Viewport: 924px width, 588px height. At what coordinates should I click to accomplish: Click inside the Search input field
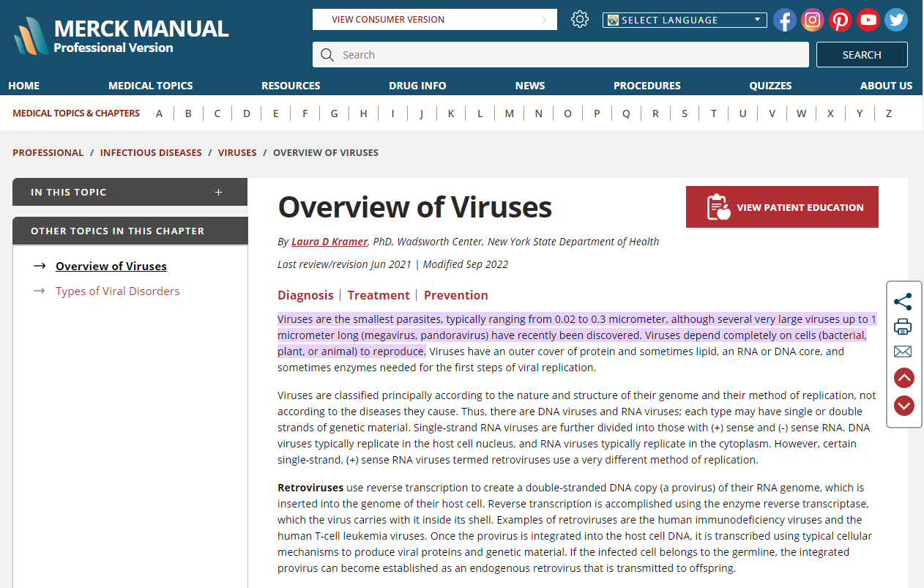click(x=561, y=55)
